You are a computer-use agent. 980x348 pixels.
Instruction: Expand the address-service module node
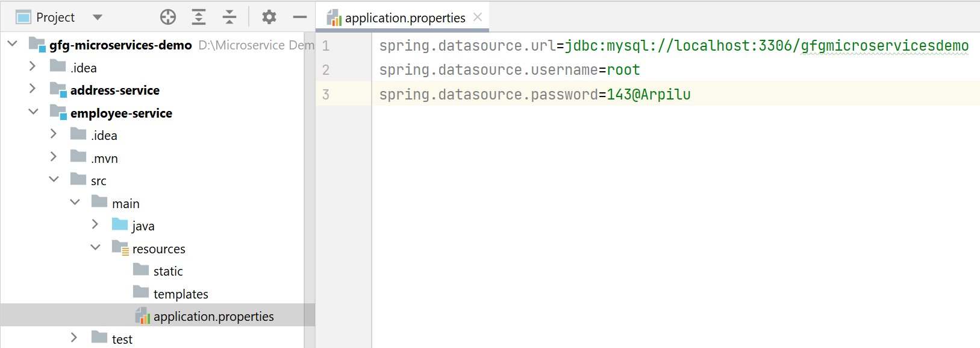coord(33,89)
